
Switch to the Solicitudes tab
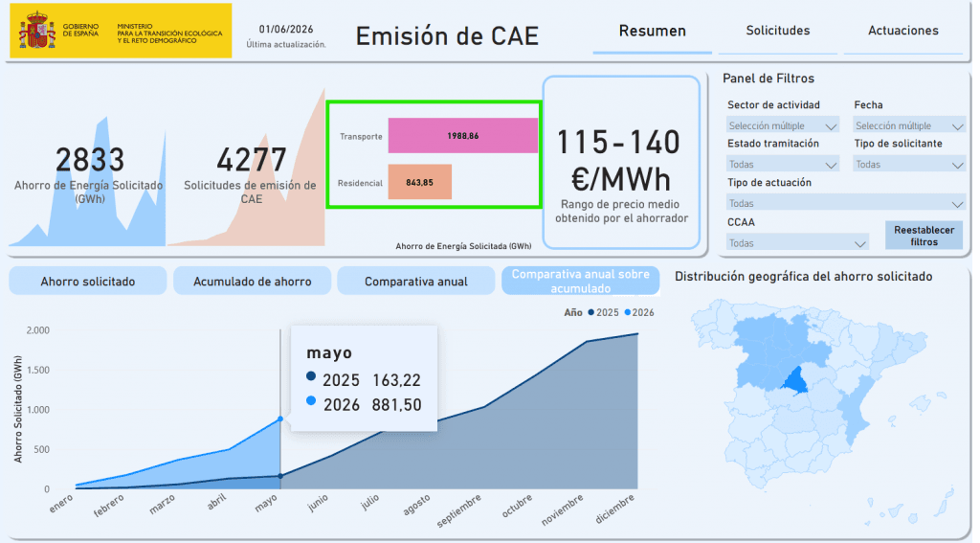pyautogui.click(x=777, y=31)
